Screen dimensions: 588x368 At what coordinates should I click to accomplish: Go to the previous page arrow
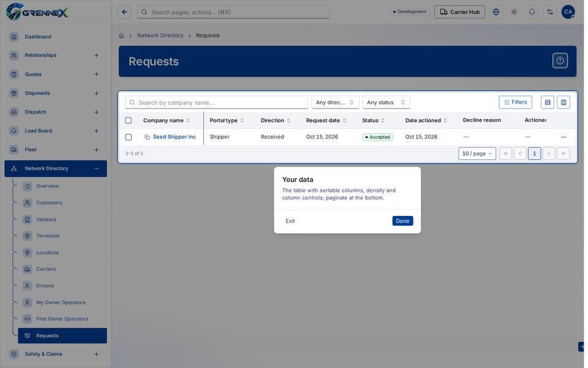click(x=520, y=153)
